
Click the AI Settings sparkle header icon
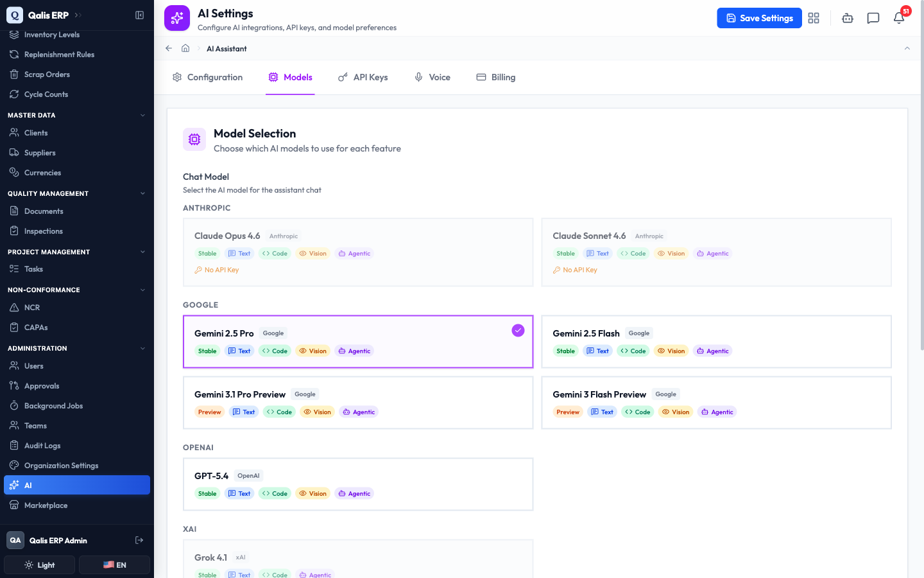tap(177, 18)
